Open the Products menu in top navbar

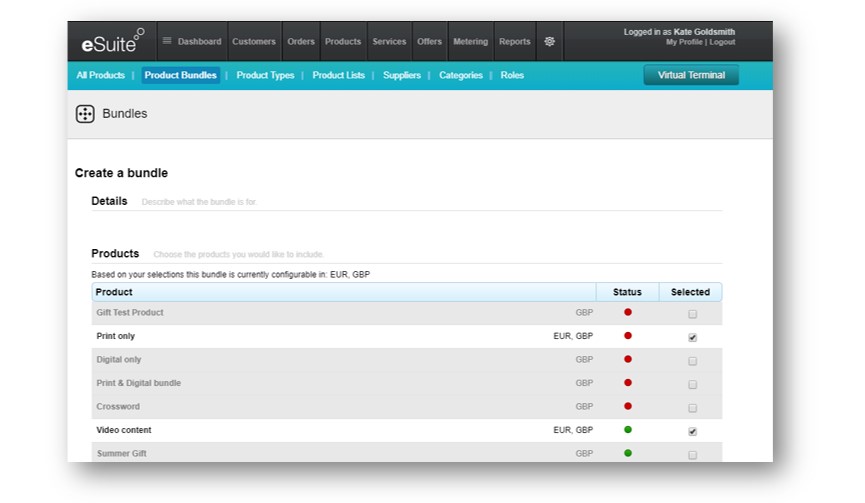343,42
